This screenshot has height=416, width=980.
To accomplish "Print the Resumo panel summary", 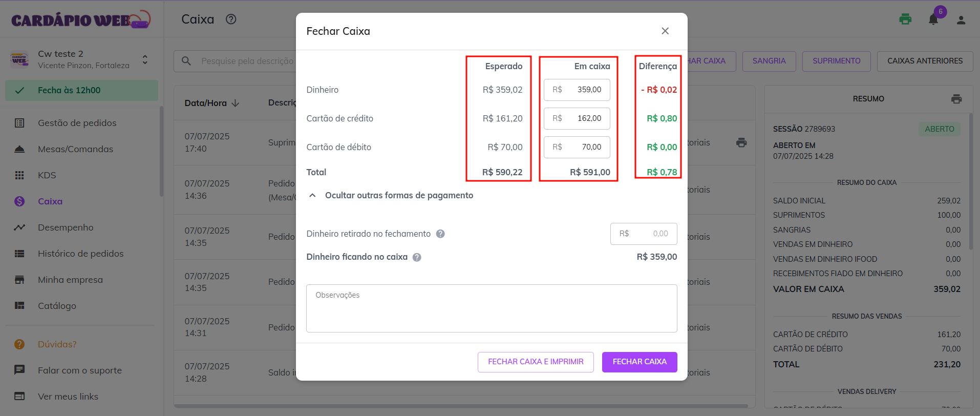I will pos(956,99).
